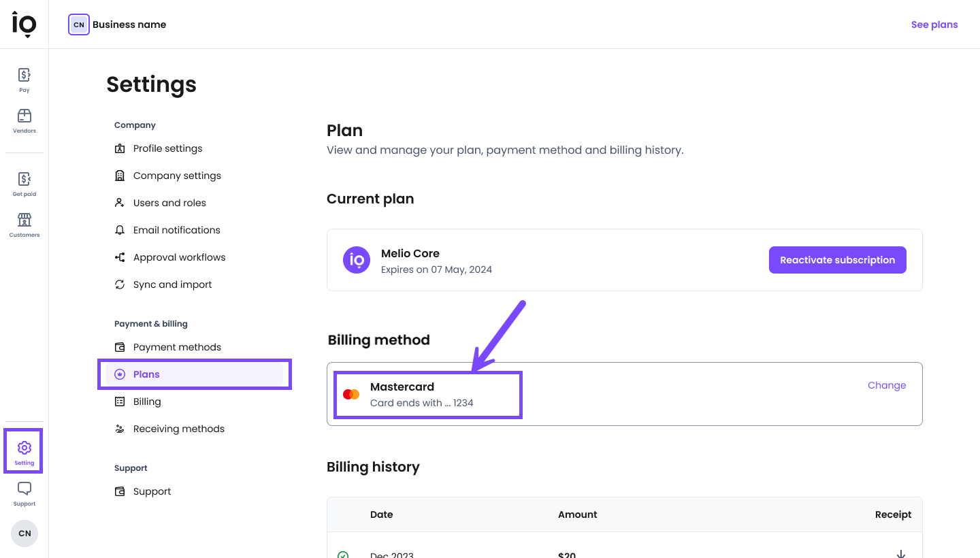
Task: Open the Support chat bubble icon
Action: (24, 489)
